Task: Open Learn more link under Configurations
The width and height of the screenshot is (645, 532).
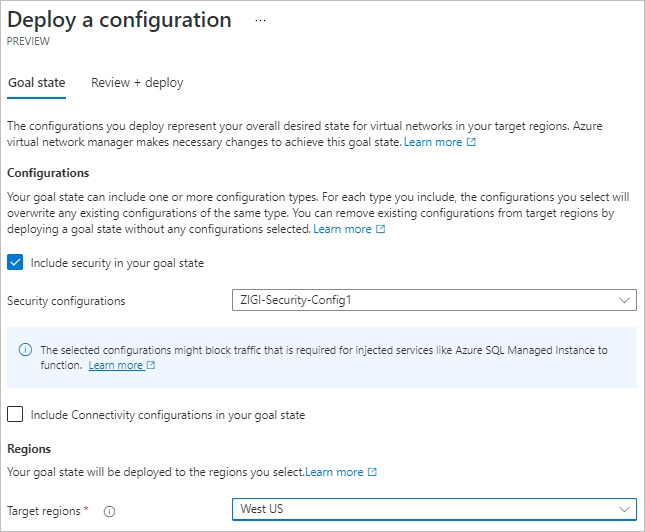Action: [342, 229]
